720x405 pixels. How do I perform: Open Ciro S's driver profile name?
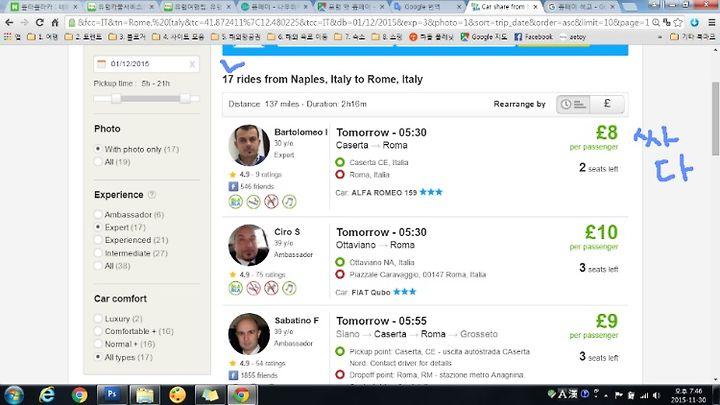tap(287, 232)
